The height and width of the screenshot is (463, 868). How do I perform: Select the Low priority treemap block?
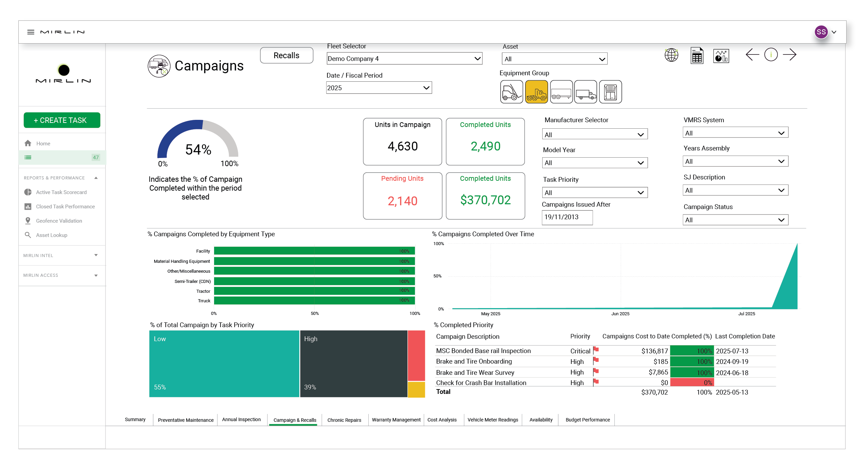tap(224, 363)
